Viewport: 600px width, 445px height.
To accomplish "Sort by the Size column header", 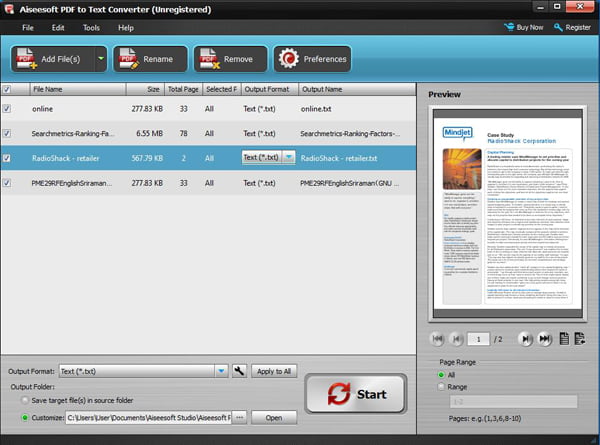I will [x=145, y=89].
